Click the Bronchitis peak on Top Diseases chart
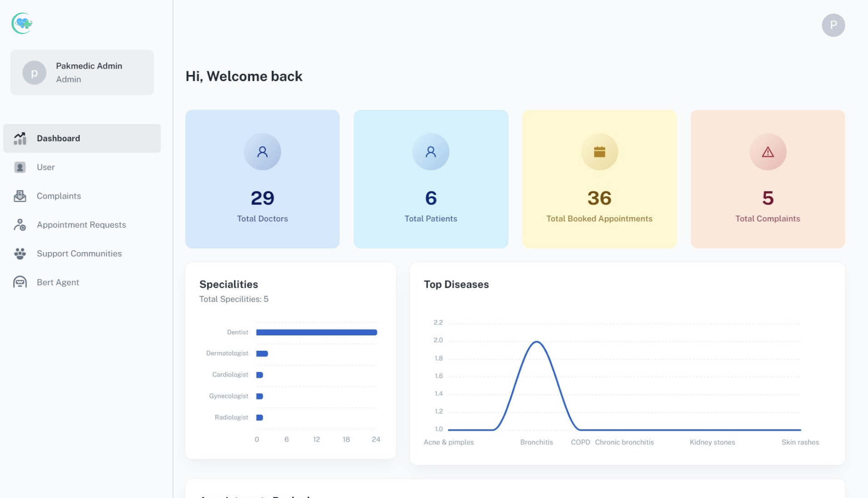 [537, 342]
